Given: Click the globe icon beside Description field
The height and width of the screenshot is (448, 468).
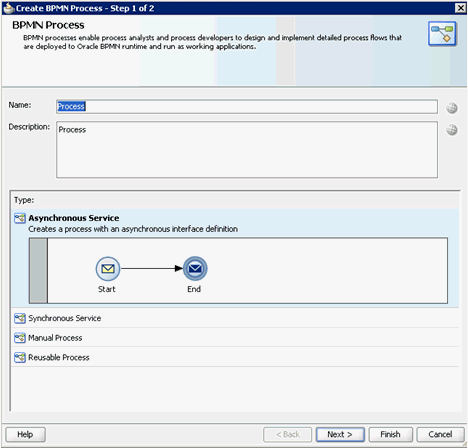Looking at the screenshot, I should point(452,130).
